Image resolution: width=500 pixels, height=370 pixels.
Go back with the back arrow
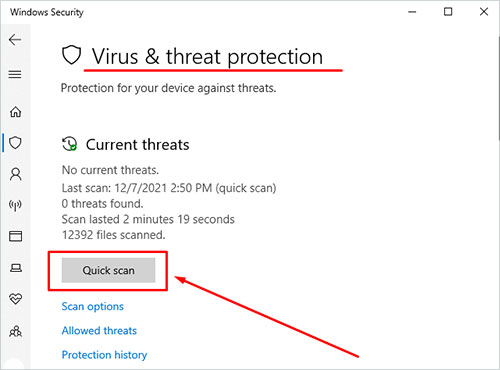click(x=15, y=40)
